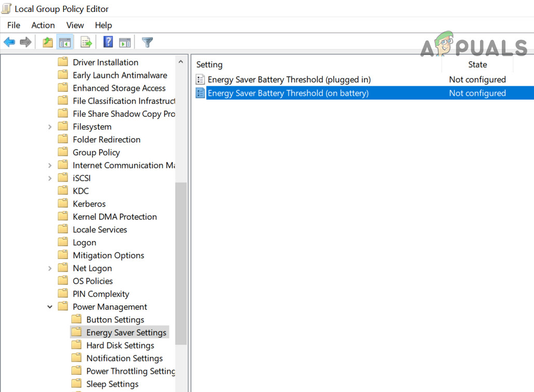Click the KDC folder icon

pos(63,190)
